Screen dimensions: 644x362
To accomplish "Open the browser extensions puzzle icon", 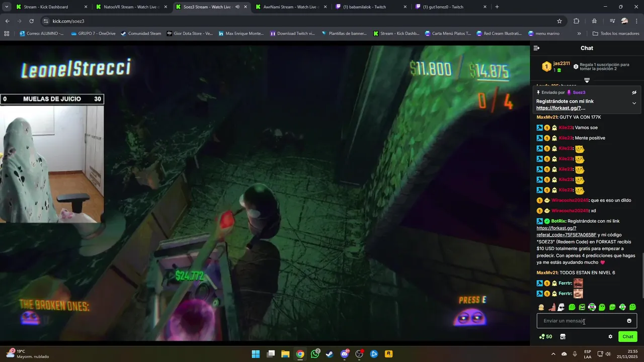I will 577,21.
